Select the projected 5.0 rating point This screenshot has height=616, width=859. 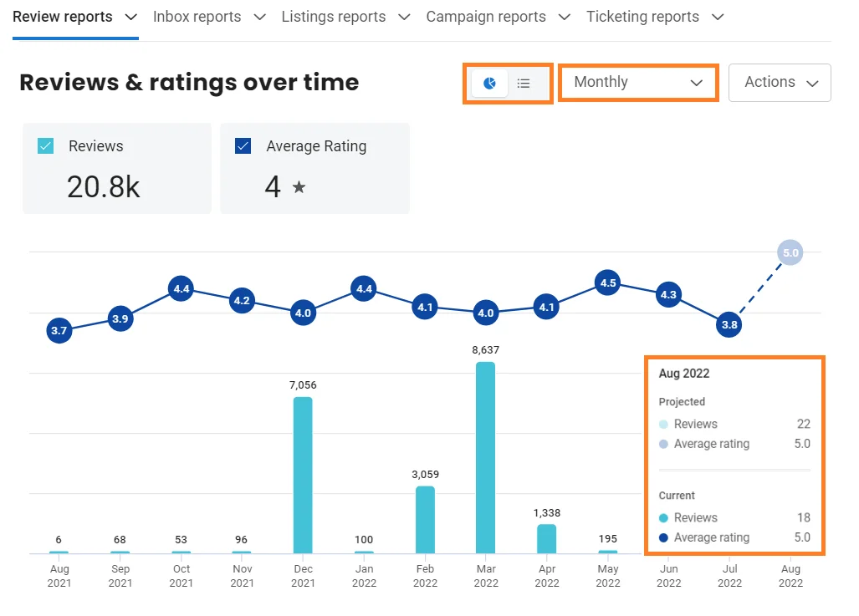pos(790,252)
